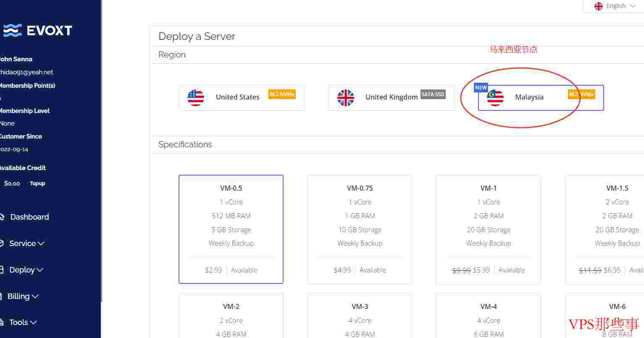Screen dimensions: 644x338
Task: Click the Available status in VM-1 card
Action: click(512, 270)
